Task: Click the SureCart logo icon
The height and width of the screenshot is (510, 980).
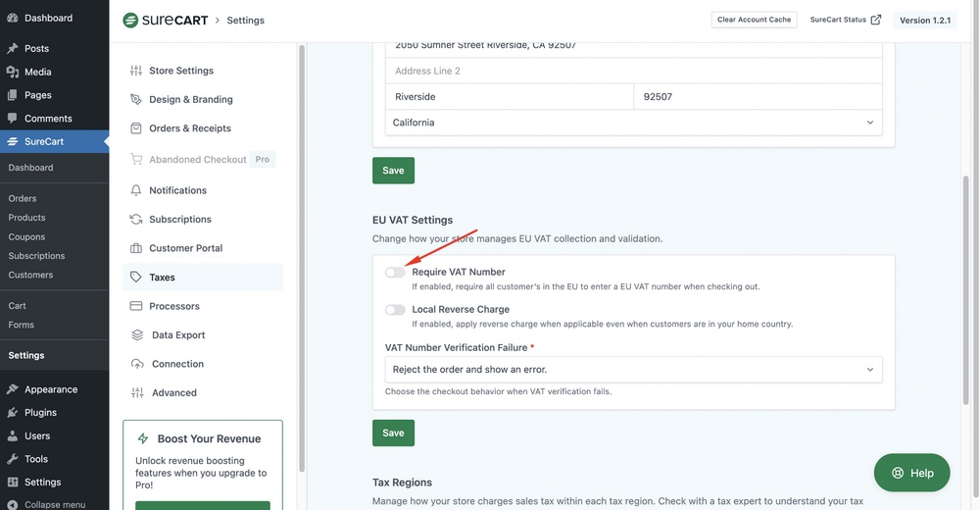Action: [130, 20]
